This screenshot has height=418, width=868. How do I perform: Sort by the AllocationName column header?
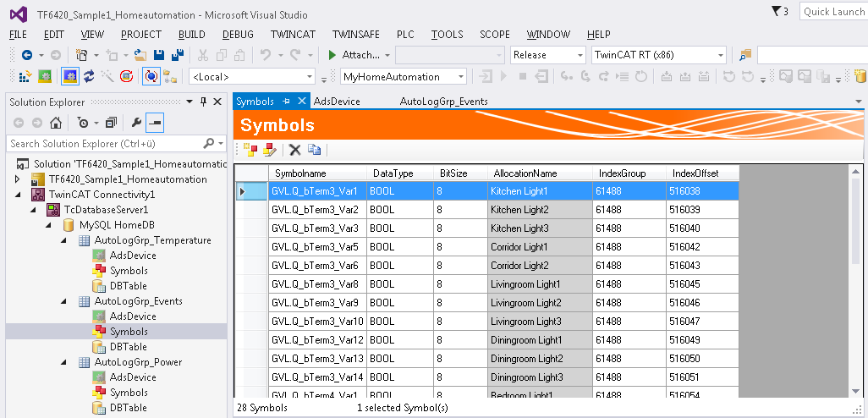pyautogui.click(x=540, y=173)
